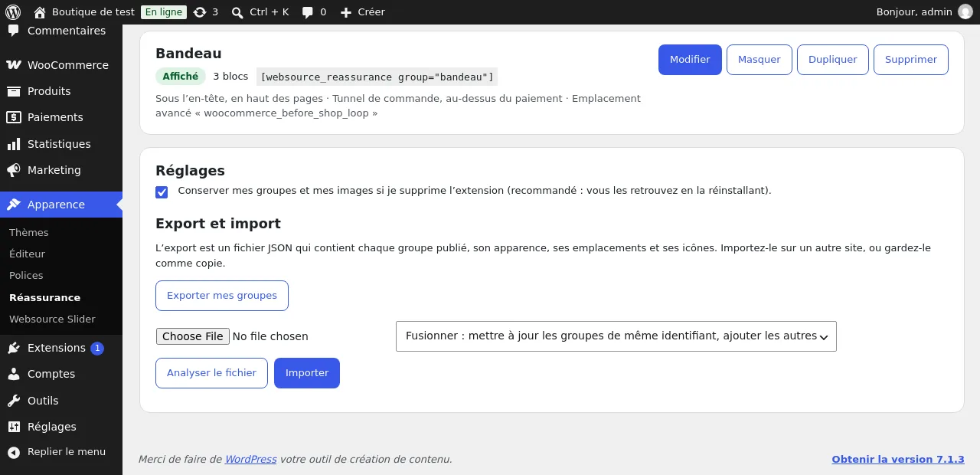Open the search magnifier icon Ctrl + K
Screen dimensions: 980x475
[237, 12]
